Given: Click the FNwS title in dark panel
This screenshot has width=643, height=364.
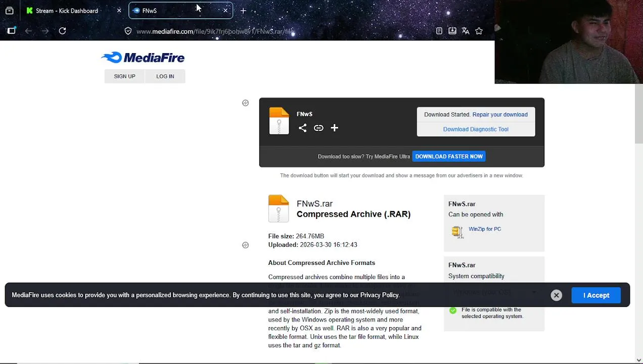Looking at the screenshot, I should point(304,114).
